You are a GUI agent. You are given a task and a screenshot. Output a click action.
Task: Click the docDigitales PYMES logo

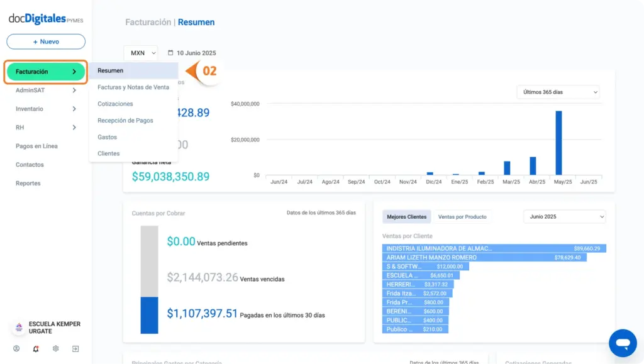(x=45, y=18)
